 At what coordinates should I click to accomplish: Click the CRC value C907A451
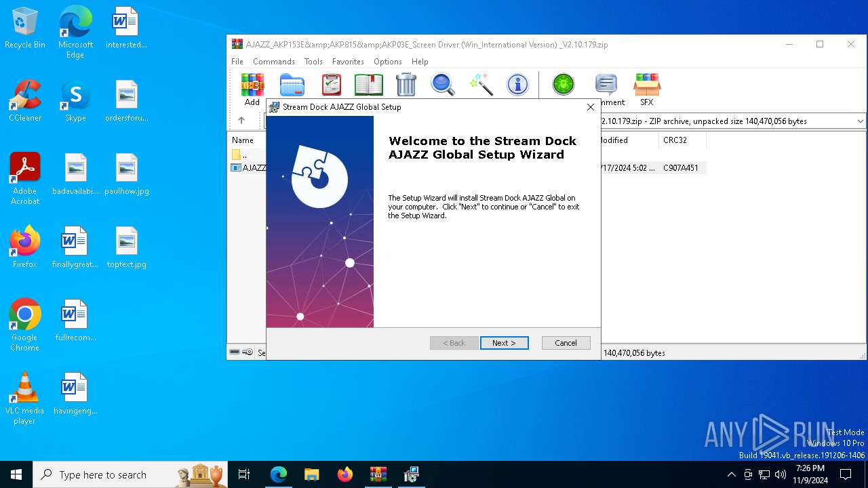[x=681, y=167]
